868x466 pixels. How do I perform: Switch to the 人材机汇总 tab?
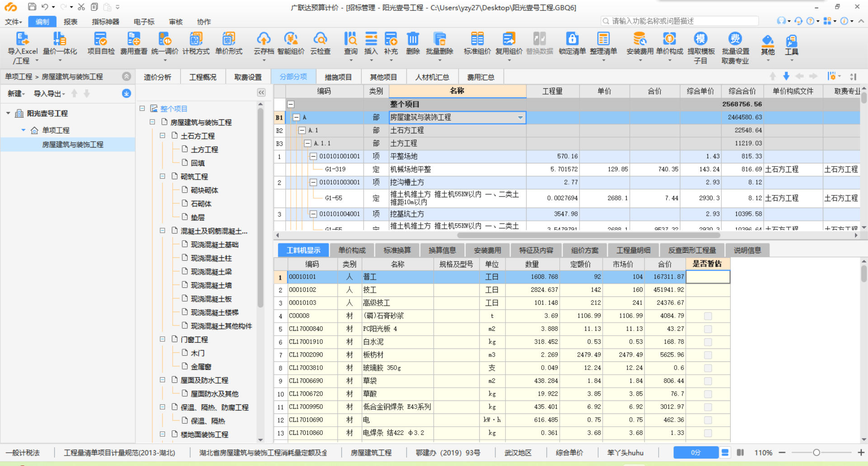tap(432, 77)
